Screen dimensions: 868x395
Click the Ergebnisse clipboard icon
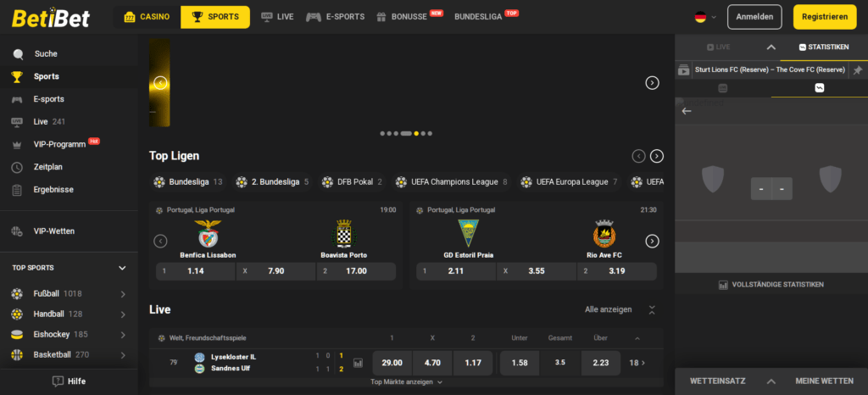coord(17,190)
